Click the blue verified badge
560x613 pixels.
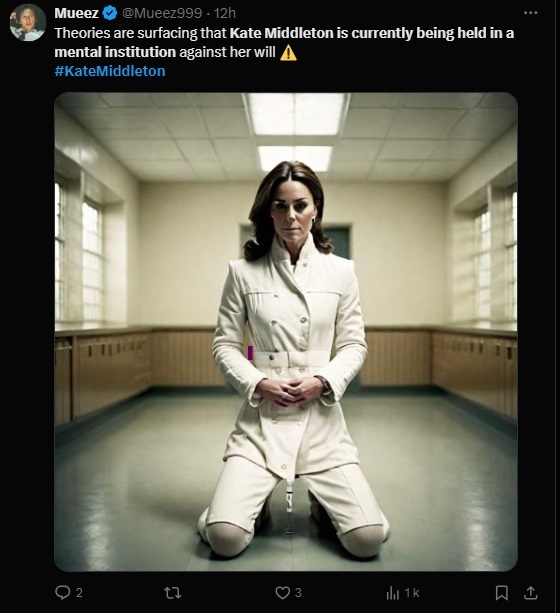(x=110, y=13)
